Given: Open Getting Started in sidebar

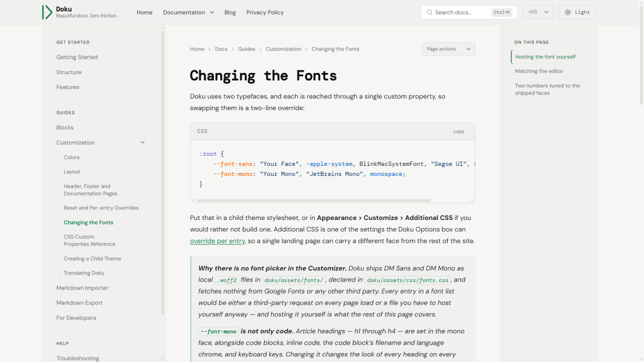Looking at the screenshot, I should coord(77,57).
